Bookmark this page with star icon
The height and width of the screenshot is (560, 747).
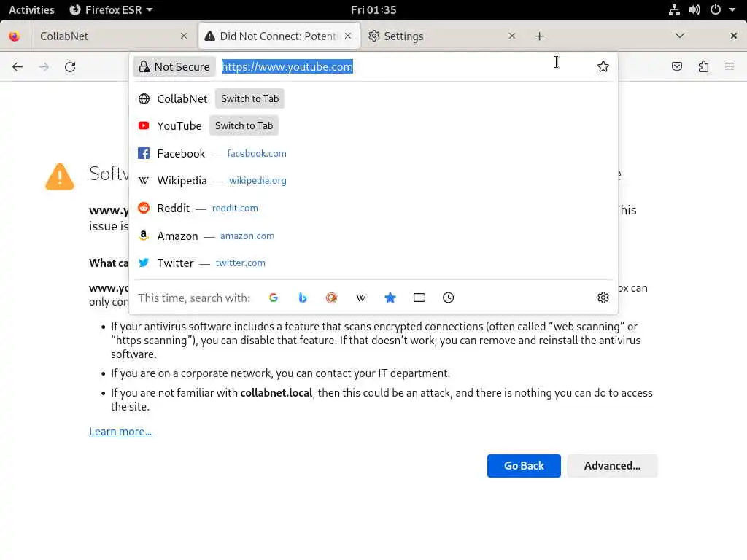[603, 66]
